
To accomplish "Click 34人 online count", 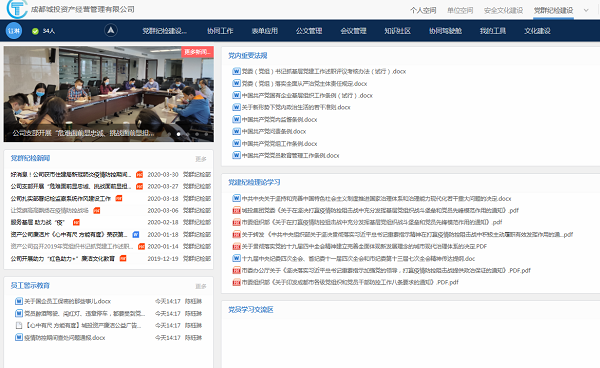I will [x=49, y=31].
